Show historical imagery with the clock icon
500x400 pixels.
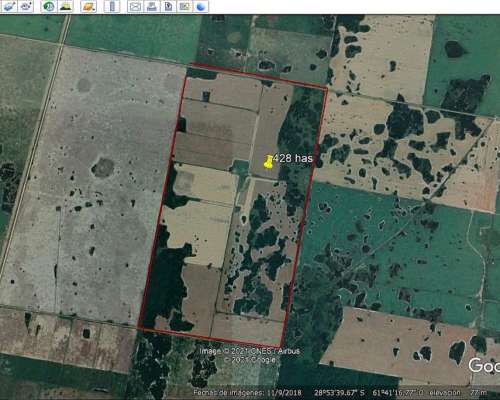49,6
